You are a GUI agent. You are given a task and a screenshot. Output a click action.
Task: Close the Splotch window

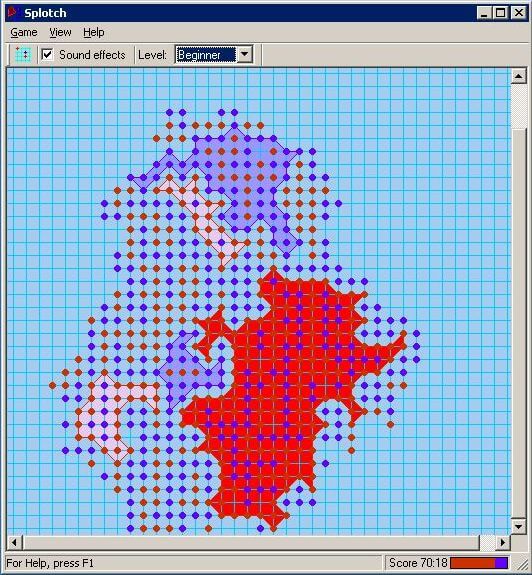point(519,13)
